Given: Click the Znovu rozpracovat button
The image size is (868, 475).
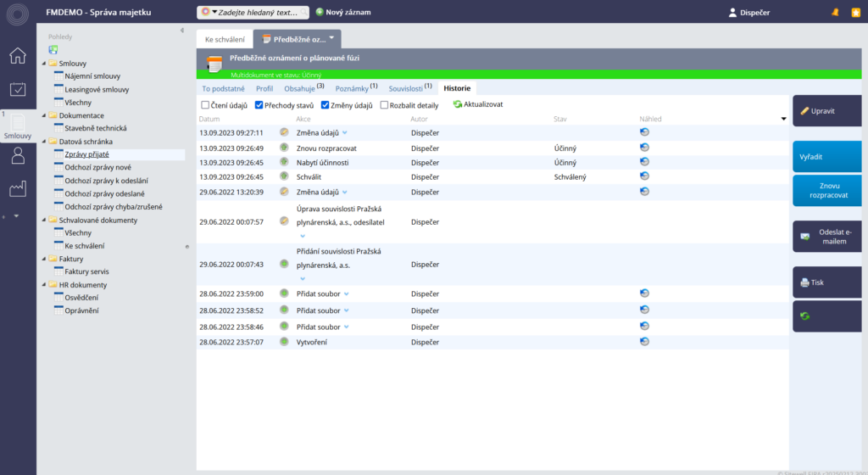Looking at the screenshot, I should pyautogui.click(x=827, y=191).
